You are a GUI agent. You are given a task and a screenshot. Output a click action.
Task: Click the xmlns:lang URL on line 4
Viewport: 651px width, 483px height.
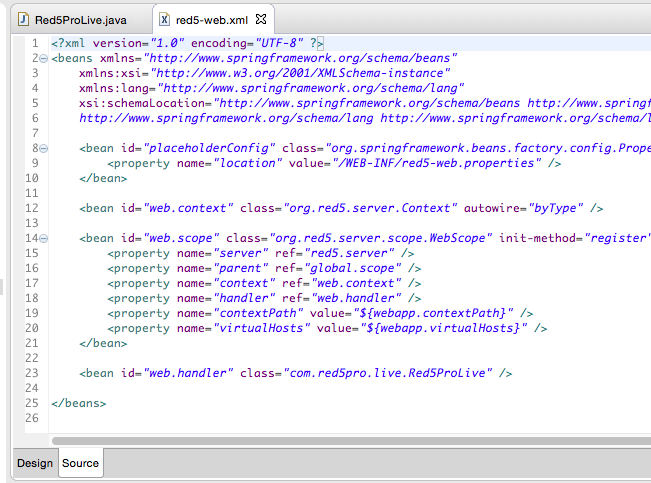311,88
